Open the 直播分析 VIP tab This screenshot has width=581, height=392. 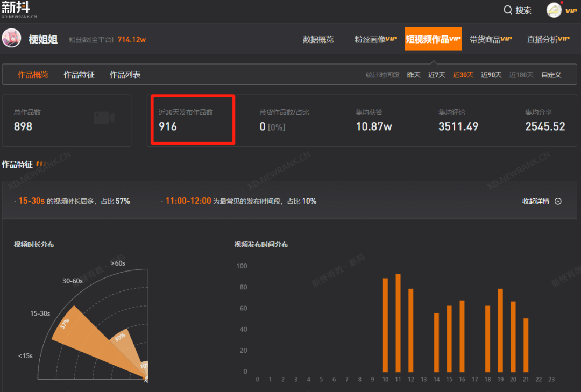[548, 39]
